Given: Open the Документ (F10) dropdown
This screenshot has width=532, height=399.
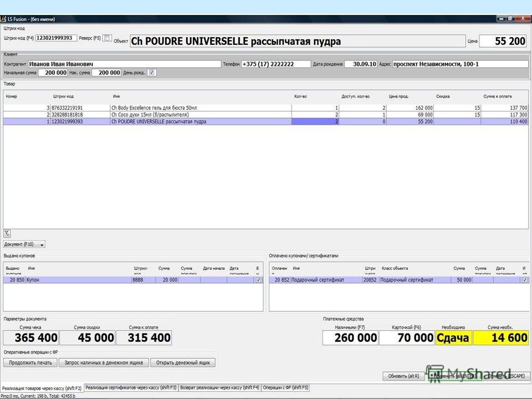Looking at the screenshot, I should pyautogui.click(x=24, y=244).
